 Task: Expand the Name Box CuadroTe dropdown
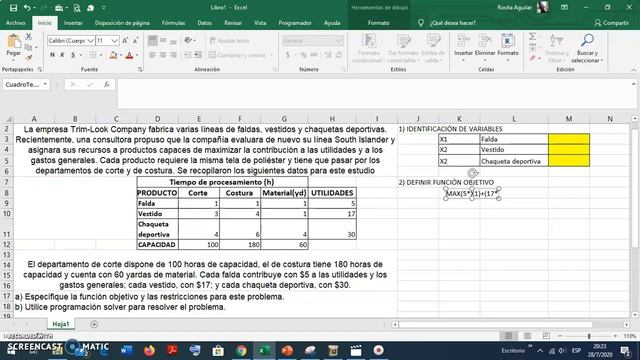[x=45, y=84]
